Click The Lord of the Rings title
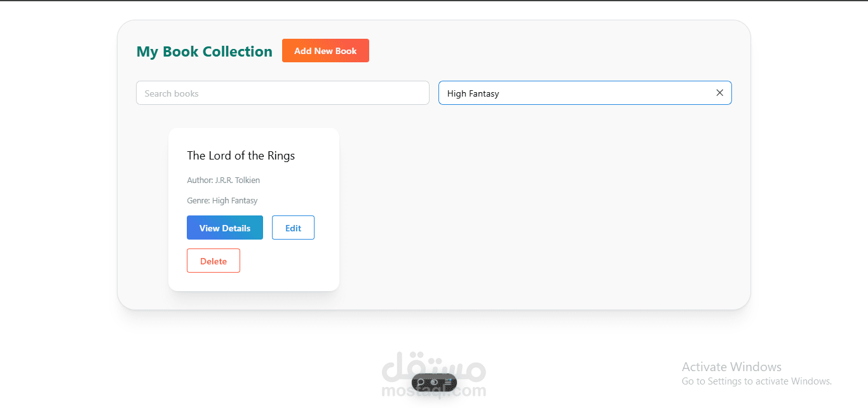The height and width of the screenshot is (408, 868). pyautogui.click(x=241, y=156)
